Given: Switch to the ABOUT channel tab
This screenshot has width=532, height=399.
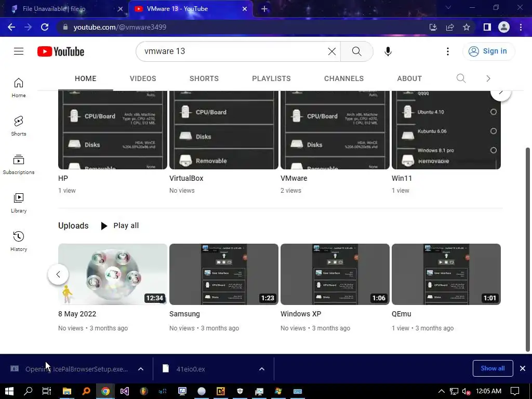Looking at the screenshot, I should coord(409,78).
